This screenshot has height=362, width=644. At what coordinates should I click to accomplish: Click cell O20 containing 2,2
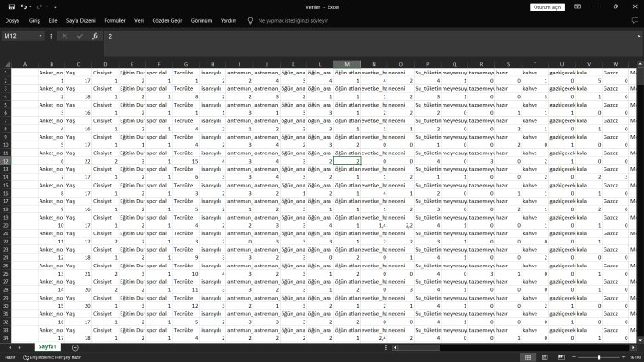tap(401, 225)
